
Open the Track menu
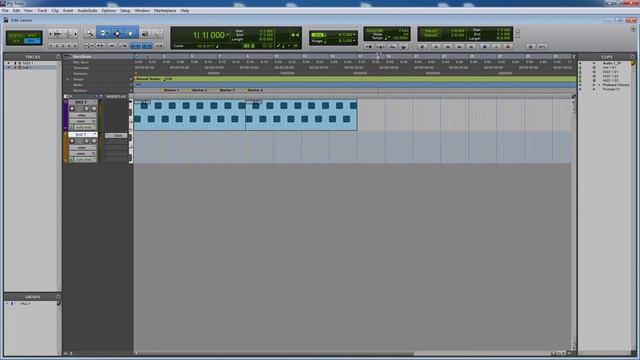pos(42,11)
